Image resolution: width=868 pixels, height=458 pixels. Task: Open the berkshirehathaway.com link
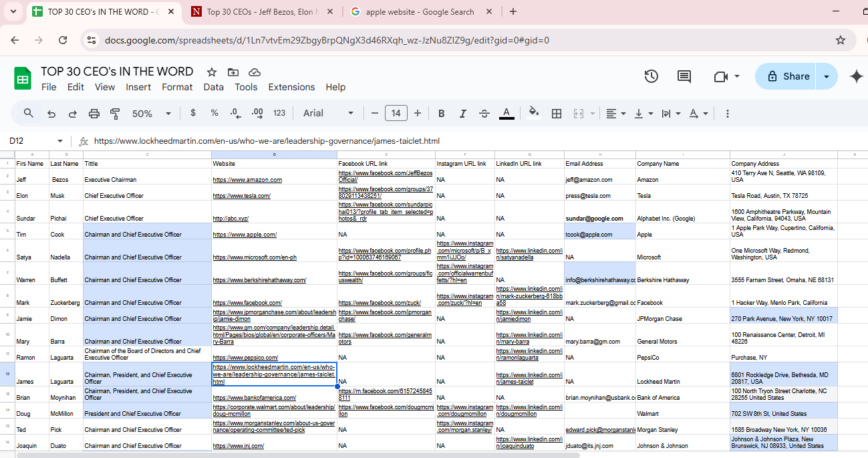(x=259, y=280)
